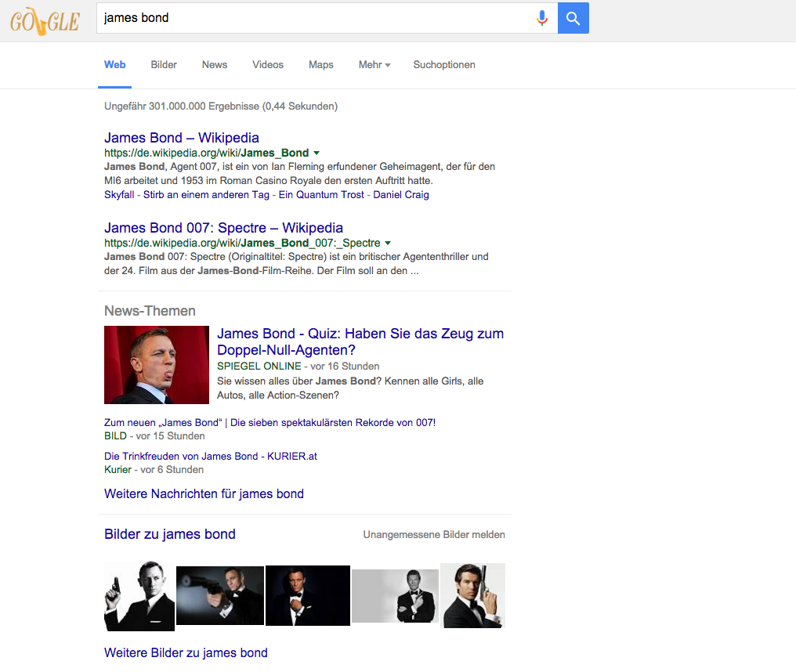Click BILD - vor 15 Stunden source line

[154, 436]
